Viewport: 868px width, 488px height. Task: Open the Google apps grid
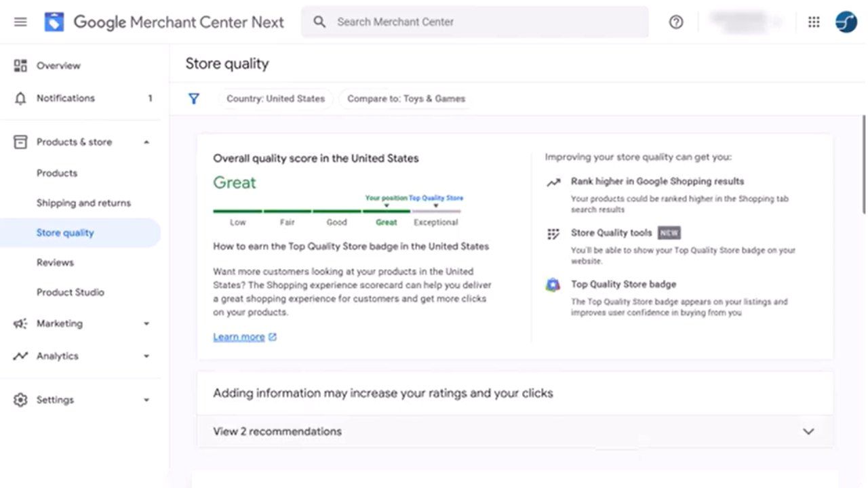(x=814, y=22)
